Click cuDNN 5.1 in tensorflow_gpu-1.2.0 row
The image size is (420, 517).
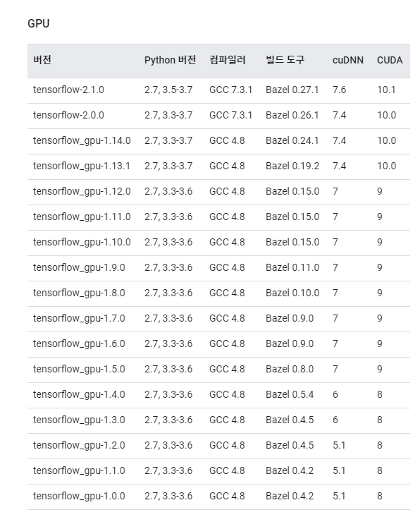339,445
